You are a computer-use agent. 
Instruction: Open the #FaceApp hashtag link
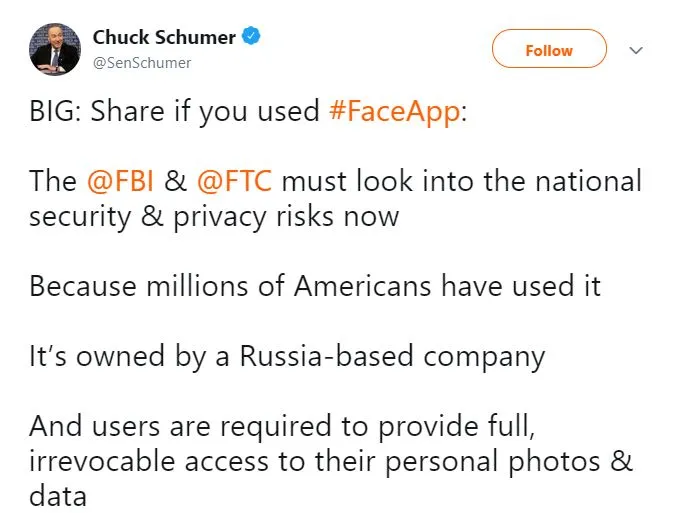pos(397,111)
